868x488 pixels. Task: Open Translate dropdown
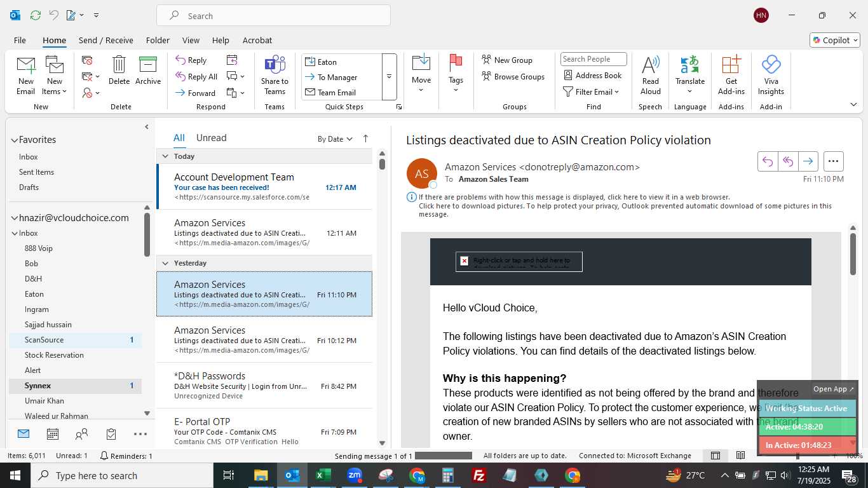click(x=690, y=75)
